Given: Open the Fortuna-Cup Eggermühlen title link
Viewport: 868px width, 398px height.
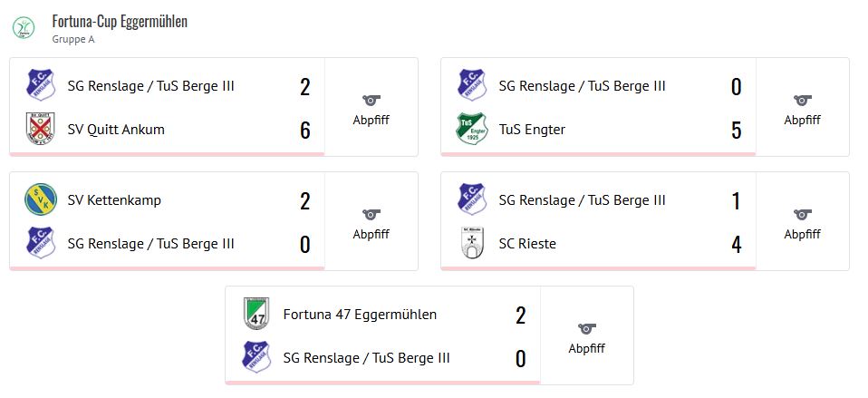Looking at the screenshot, I should pyautogui.click(x=120, y=21).
